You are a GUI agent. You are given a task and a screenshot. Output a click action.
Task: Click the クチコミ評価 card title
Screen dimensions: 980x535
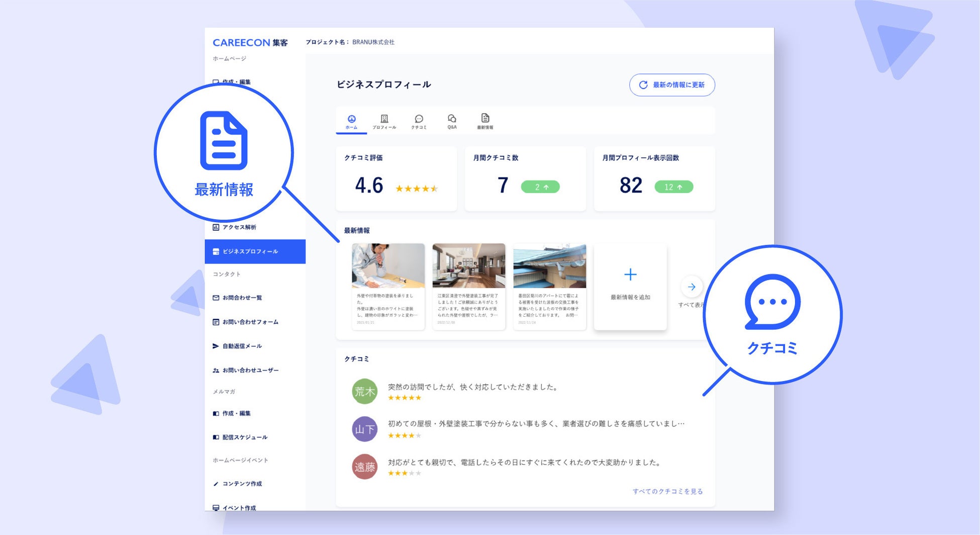(x=363, y=158)
